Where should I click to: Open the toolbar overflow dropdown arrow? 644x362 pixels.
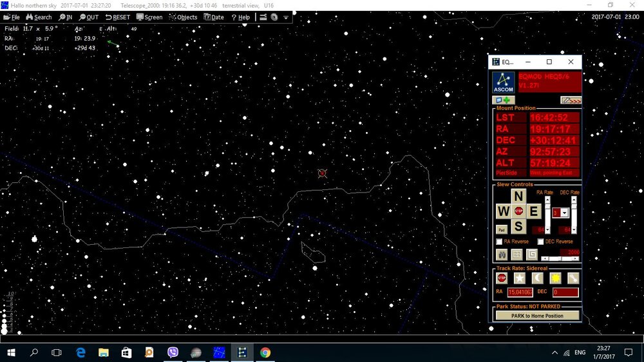coord(285,17)
